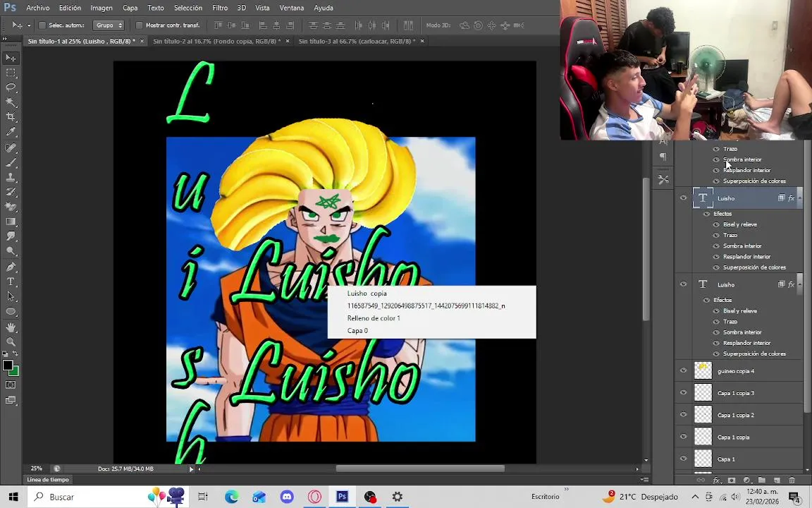This screenshot has height=508, width=812.
Task: Open the Move tool preset picker arrow
Action: coord(29,25)
